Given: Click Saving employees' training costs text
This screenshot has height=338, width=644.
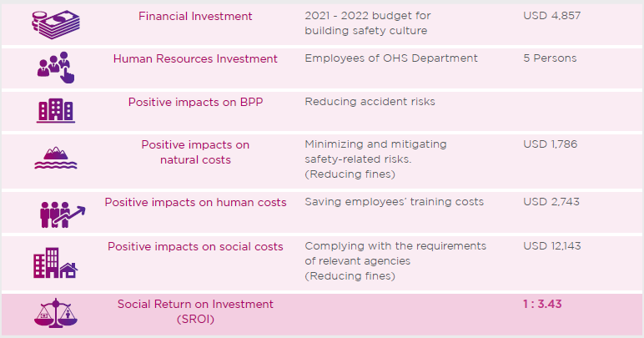Looking at the screenshot, I should click(395, 202).
